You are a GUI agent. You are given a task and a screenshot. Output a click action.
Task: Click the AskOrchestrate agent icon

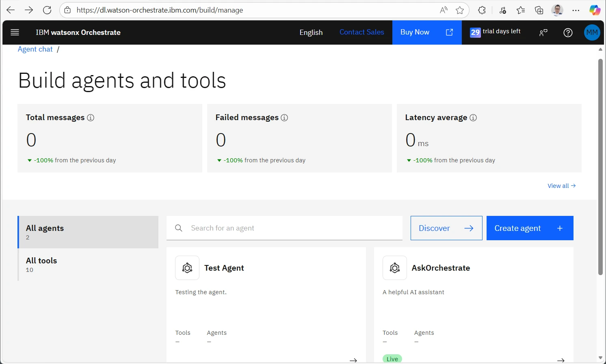click(395, 268)
